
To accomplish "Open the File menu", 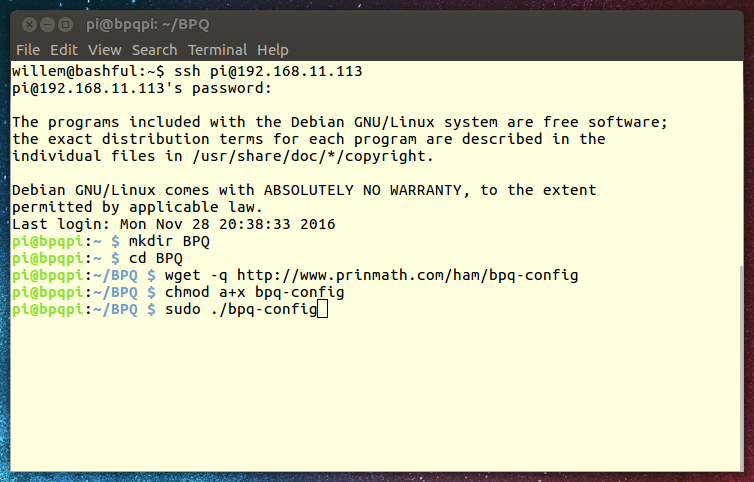I will click(28, 50).
